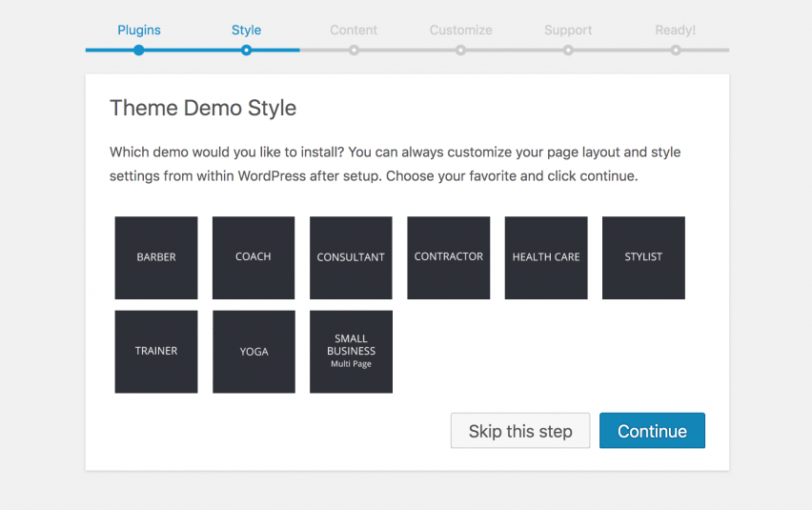Click the Continue button

(x=652, y=431)
